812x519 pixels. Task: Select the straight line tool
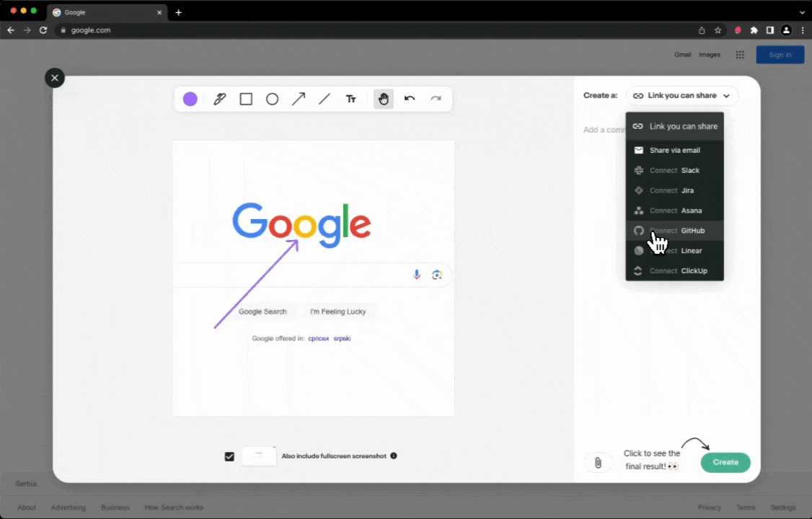[x=325, y=99]
